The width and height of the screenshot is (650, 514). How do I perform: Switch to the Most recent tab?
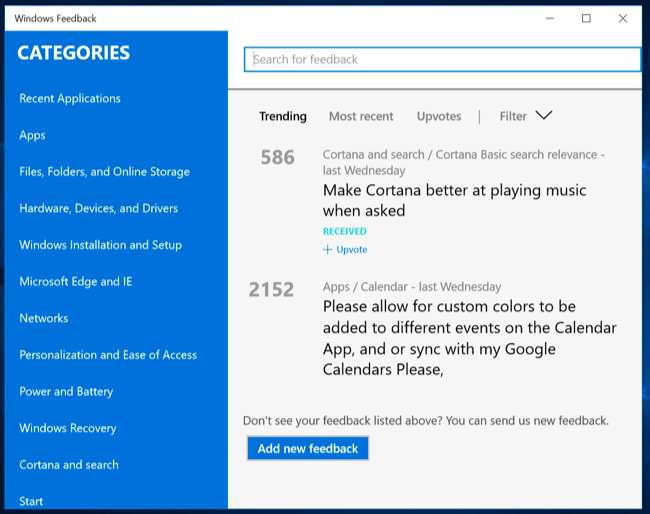361,117
